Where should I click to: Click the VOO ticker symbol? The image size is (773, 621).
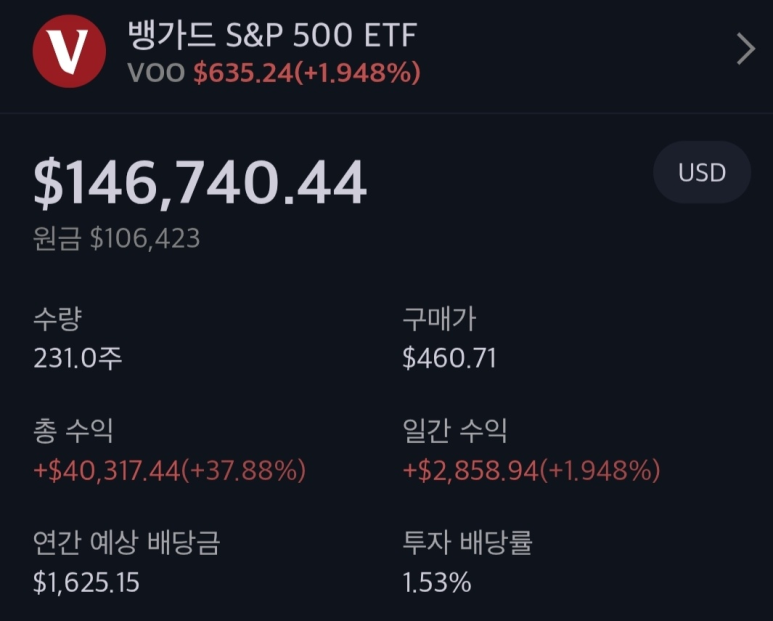[x=156, y=73]
